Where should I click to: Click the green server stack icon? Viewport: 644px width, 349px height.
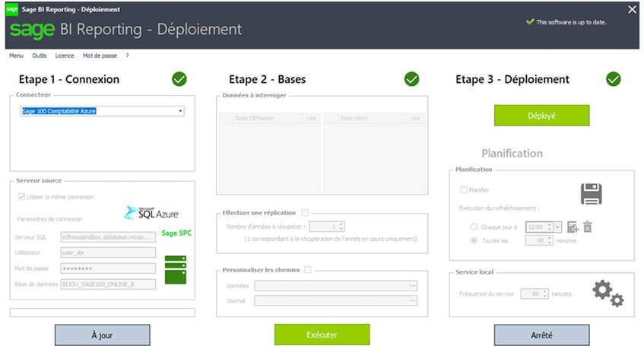(x=176, y=269)
